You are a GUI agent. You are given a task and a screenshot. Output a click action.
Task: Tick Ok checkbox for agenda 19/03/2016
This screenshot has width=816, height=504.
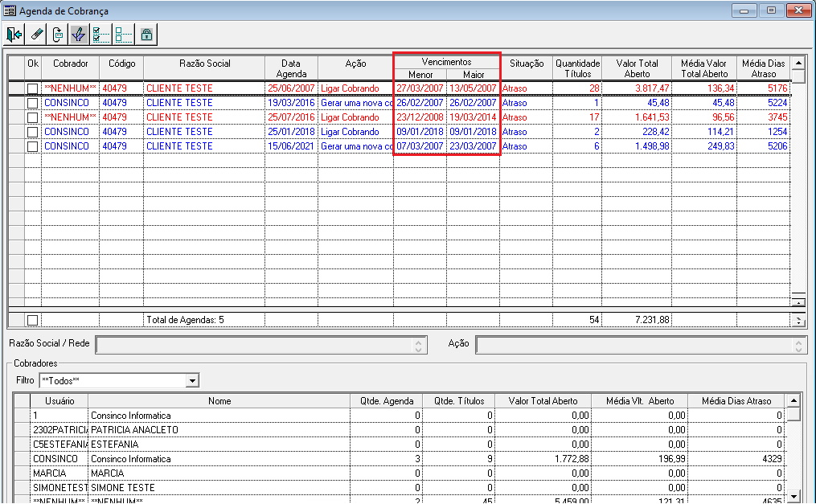pos(33,103)
